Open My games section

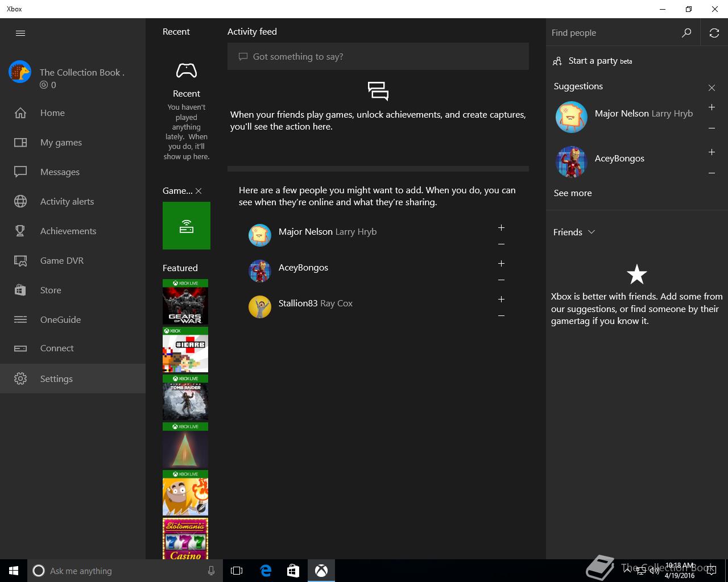73,142
